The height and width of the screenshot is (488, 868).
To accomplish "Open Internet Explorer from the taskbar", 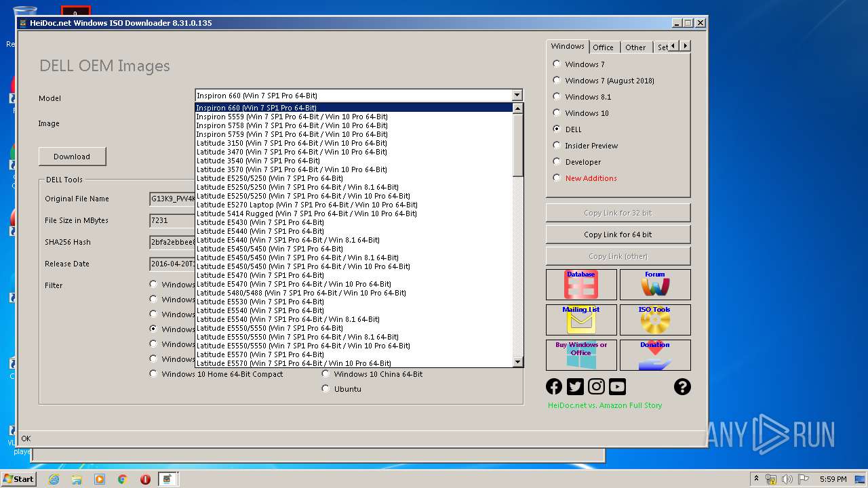I will (54, 479).
